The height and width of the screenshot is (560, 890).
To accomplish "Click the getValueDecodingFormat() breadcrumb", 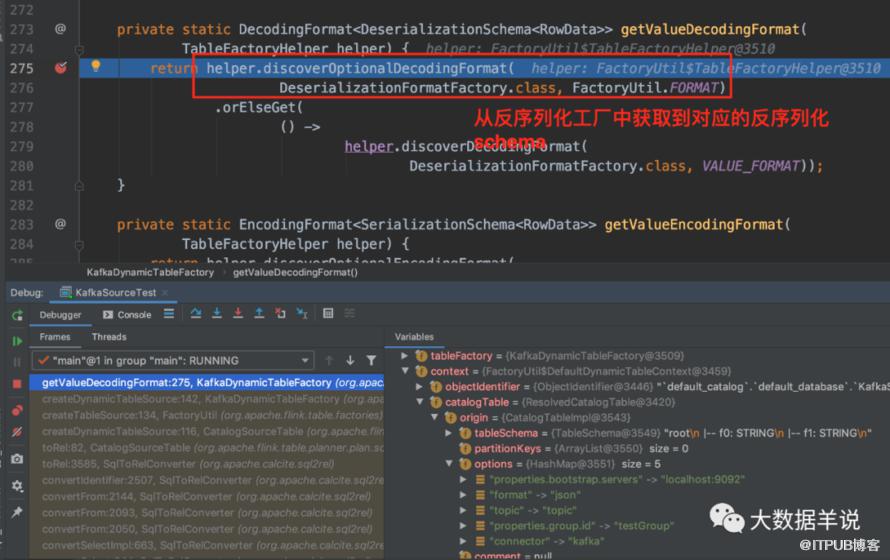I will pyautogui.click(x=295, y=272).
